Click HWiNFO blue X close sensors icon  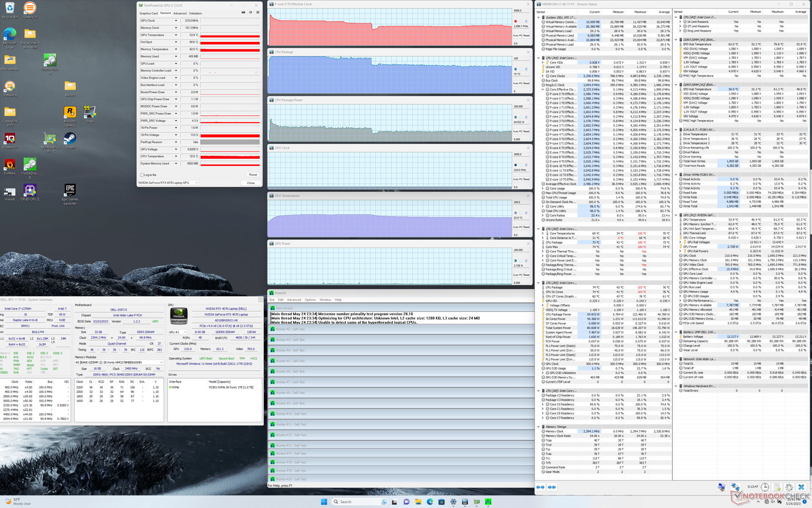[x=801, y=487]
